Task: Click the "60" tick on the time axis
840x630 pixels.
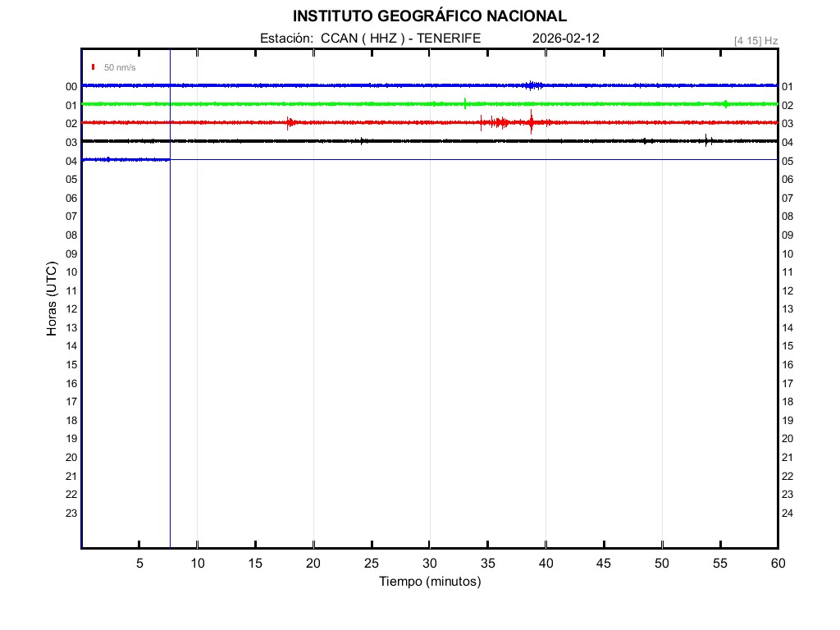Action: [777, 564]
